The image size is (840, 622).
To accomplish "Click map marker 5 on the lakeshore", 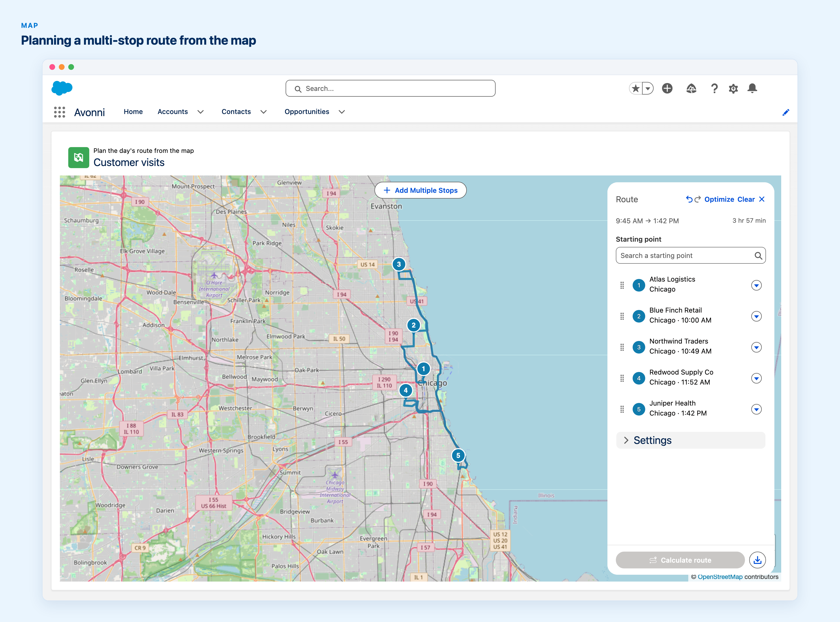I will (x=458, y=455).
